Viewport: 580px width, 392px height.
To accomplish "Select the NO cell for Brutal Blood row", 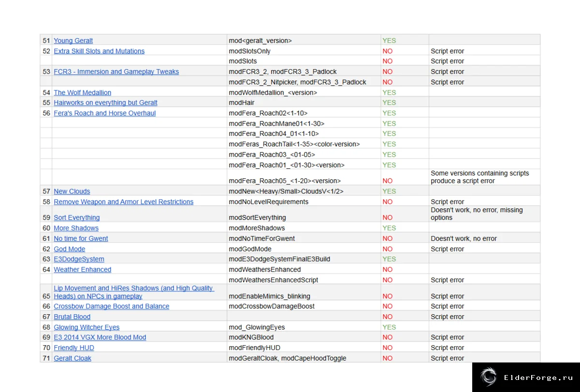I will 405,317.
